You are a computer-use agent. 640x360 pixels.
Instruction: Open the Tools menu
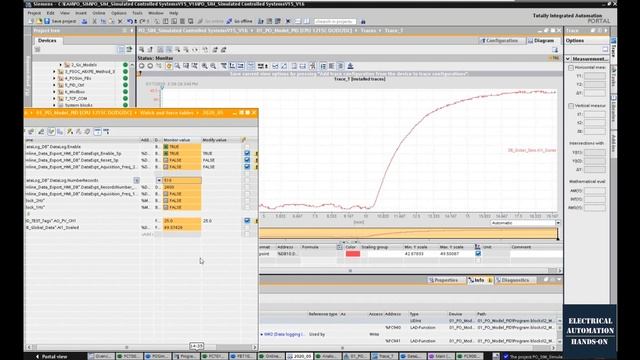pos(137,13)
